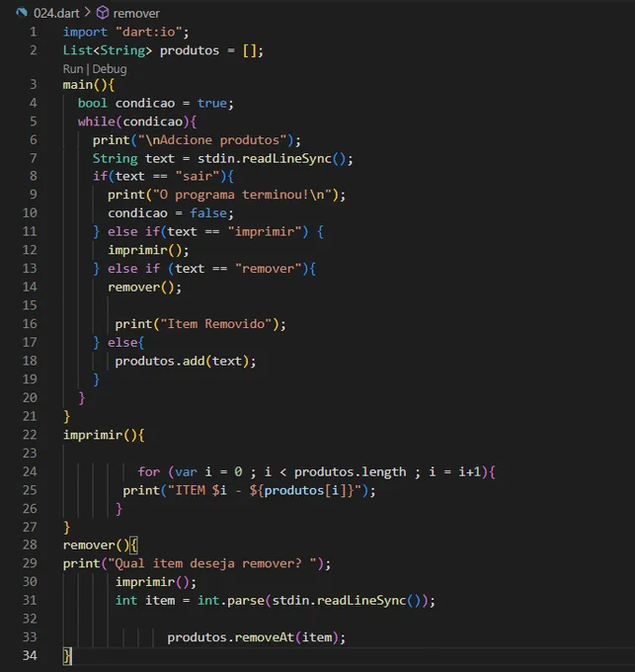Click the closing brace on line 27
The image size is (635, 672).
pyautogui.click(x=67, y=527)
